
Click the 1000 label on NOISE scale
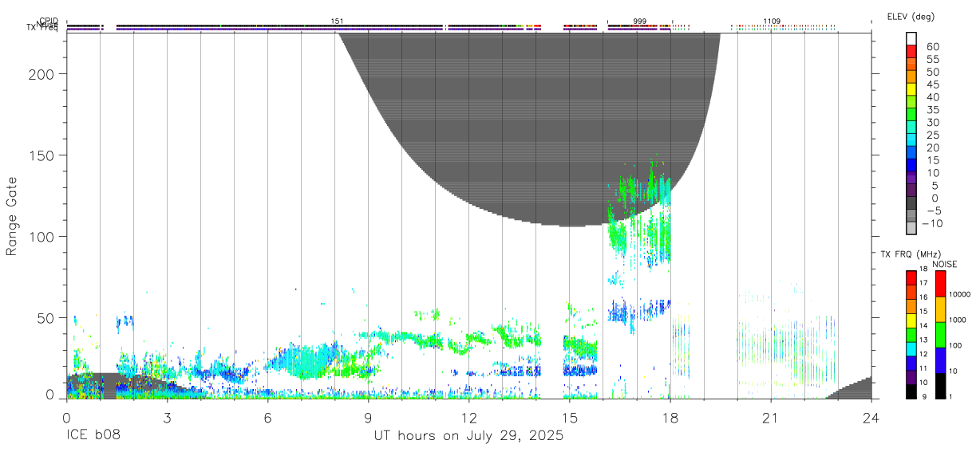[x=958, y=320]
